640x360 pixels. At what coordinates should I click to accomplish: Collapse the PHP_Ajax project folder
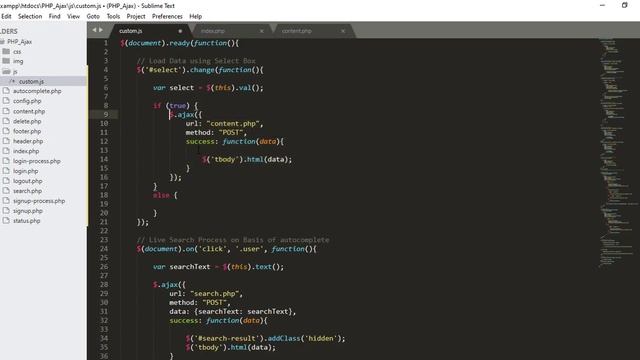pyautogui.click(x=19, y=42)
